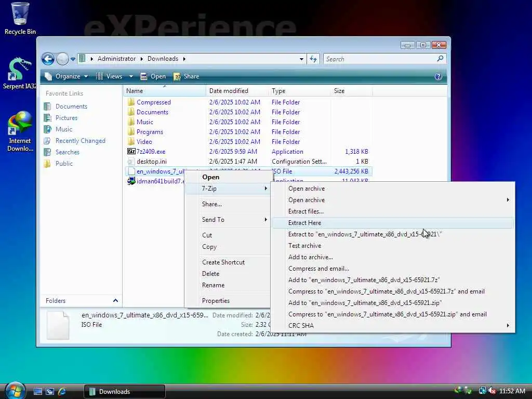Click the ISO file thumbnail in details pane
This screenshot has height=399, width=532.
tap(58, 325)
